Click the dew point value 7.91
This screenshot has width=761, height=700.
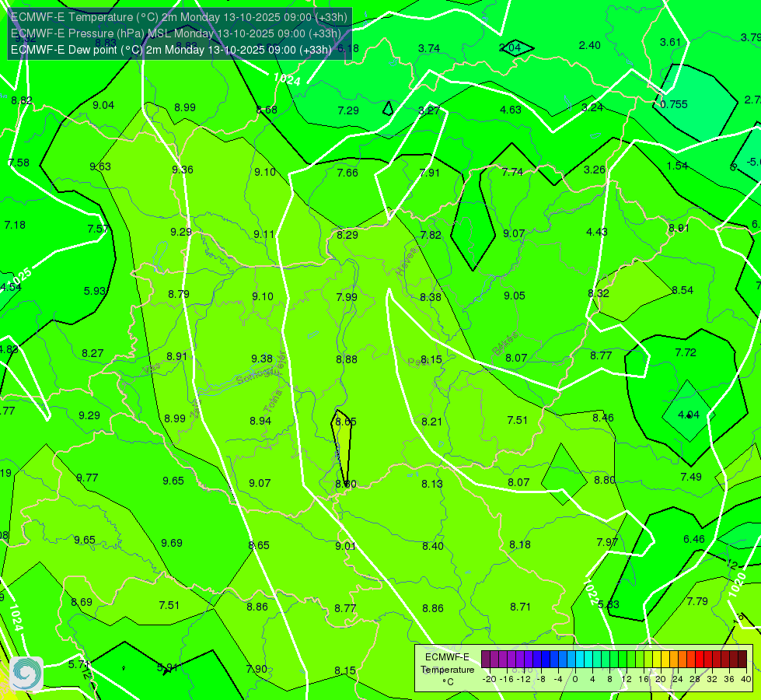point(430,173)
